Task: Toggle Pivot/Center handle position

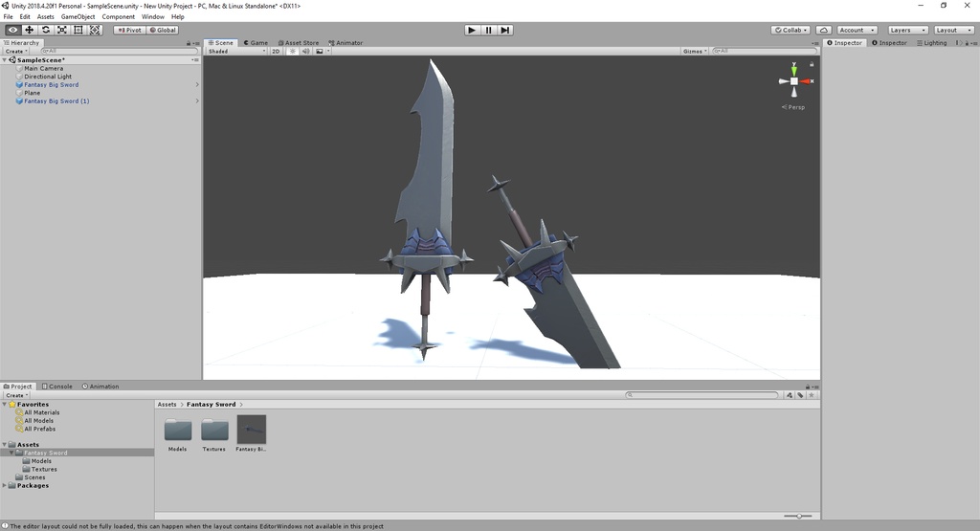Action: click(x=129, y=30)
